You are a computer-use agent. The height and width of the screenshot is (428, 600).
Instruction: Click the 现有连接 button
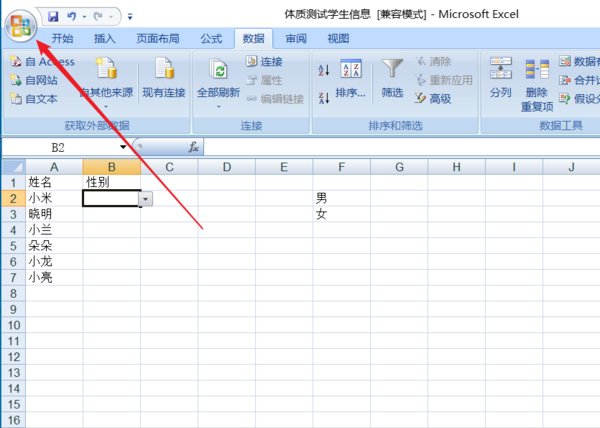coord(164,78)
